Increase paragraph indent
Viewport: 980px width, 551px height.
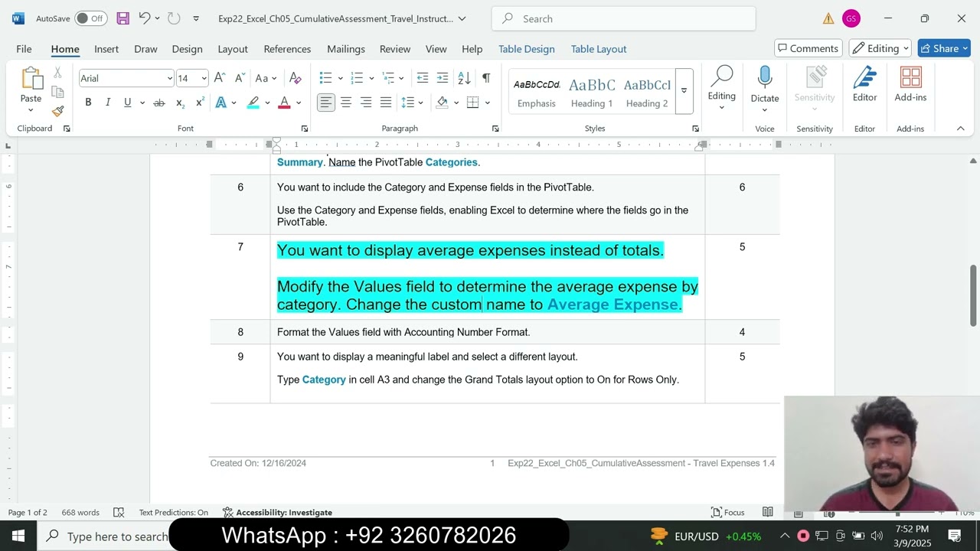pyautogui.click(x=443, y=78)
